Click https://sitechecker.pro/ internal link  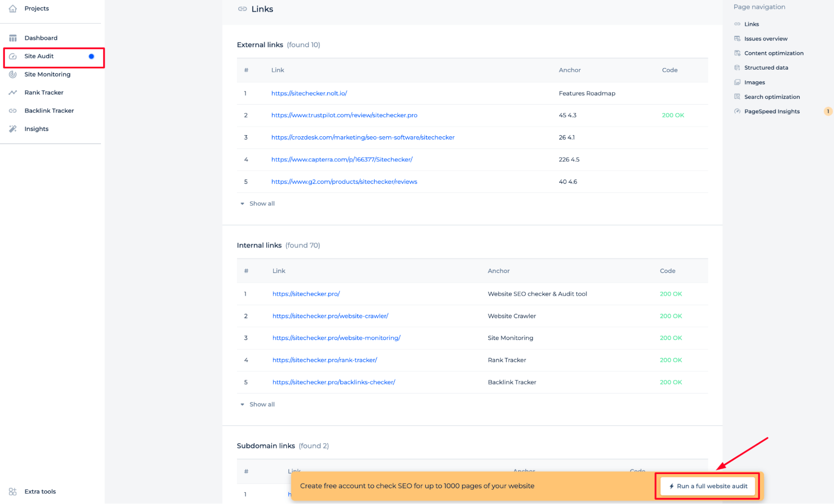pos(305,293)
